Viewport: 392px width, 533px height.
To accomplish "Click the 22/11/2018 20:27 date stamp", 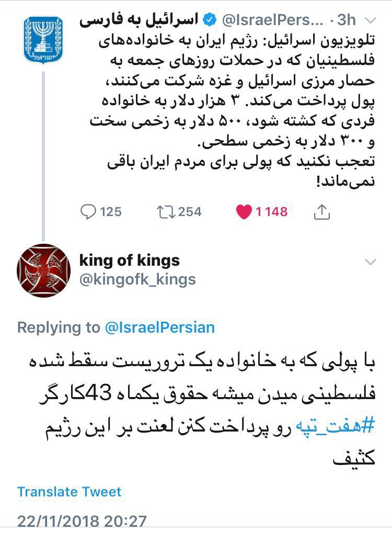I will (82, 521).
